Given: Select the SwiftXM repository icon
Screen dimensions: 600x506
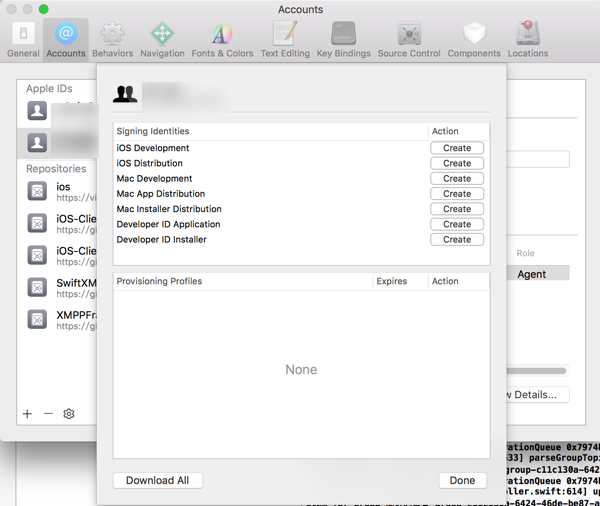Looking at the screenshot, I should [37, 287].
